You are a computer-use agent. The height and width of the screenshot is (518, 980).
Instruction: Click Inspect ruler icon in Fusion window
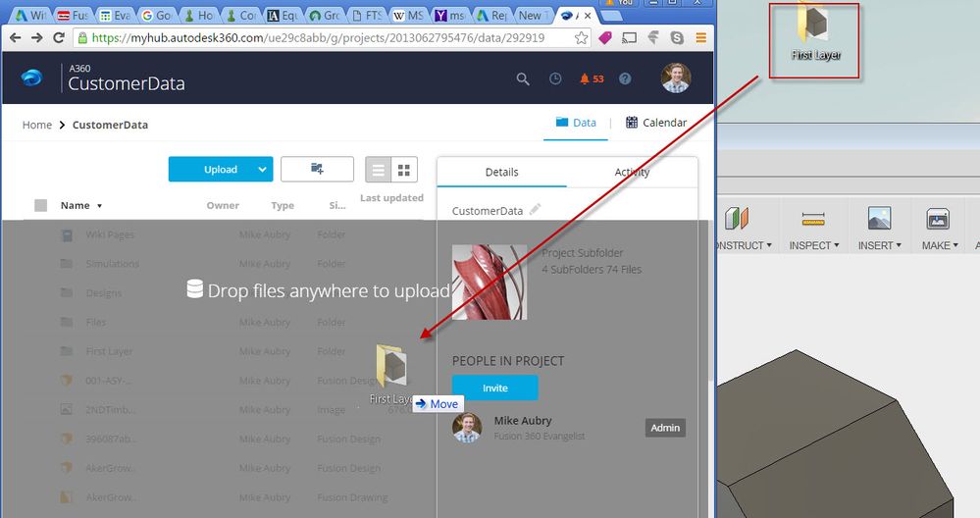813,219
